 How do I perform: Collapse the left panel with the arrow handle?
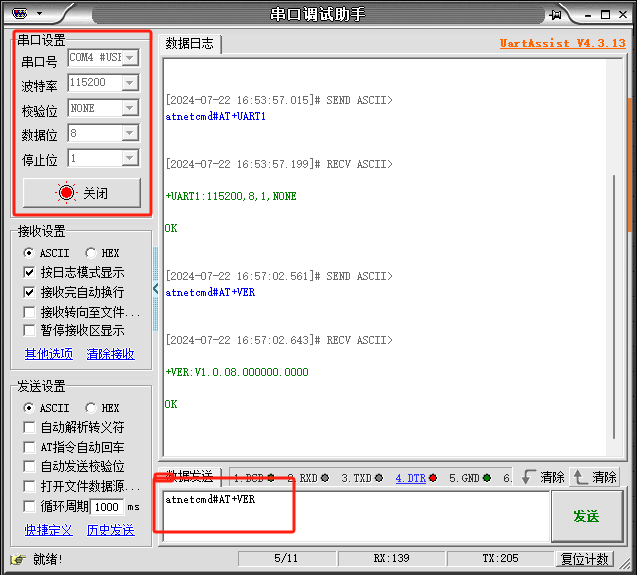point(155,289)
